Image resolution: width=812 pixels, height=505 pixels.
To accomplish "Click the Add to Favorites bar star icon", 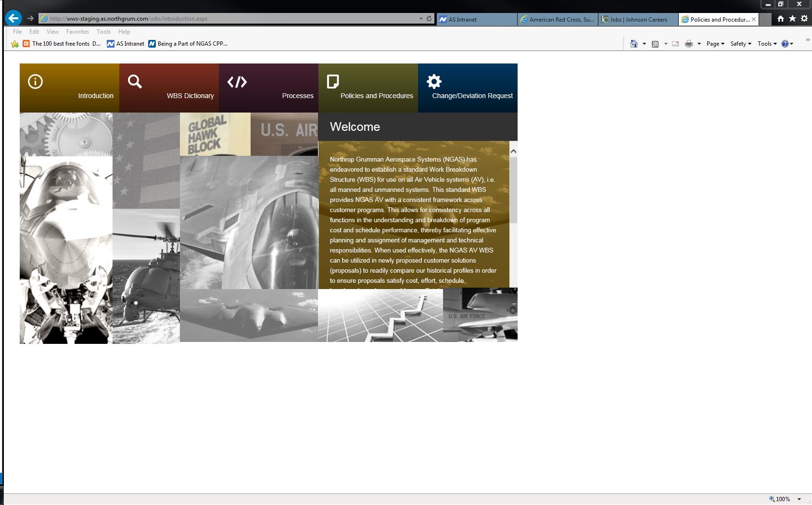I will click(x=15, y=44).
